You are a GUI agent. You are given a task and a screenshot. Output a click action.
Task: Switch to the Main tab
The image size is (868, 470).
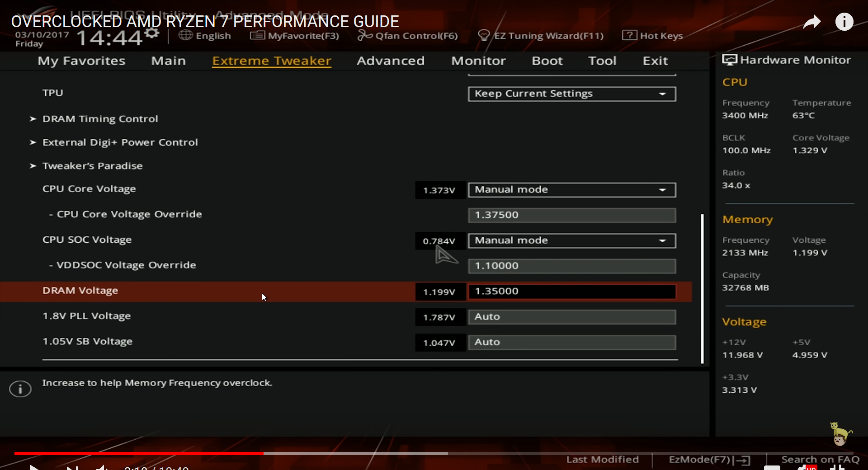click(x=168, y=61)
